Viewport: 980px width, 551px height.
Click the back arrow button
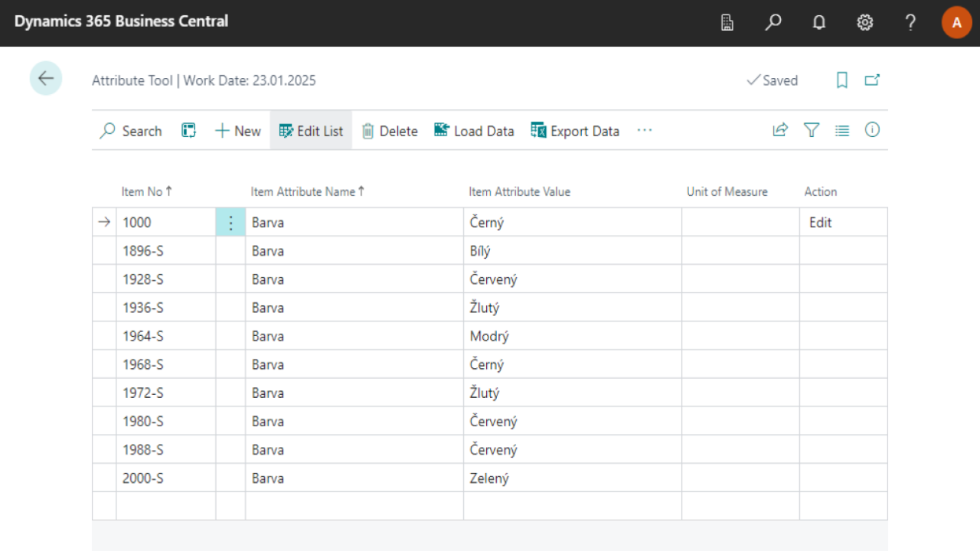46,78
